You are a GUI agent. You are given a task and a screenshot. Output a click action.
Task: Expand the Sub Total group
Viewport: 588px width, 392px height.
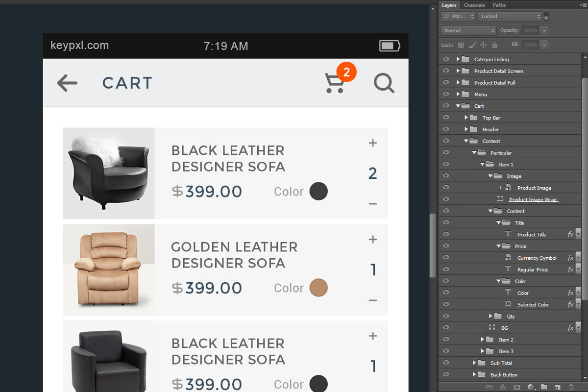point(474,363)
